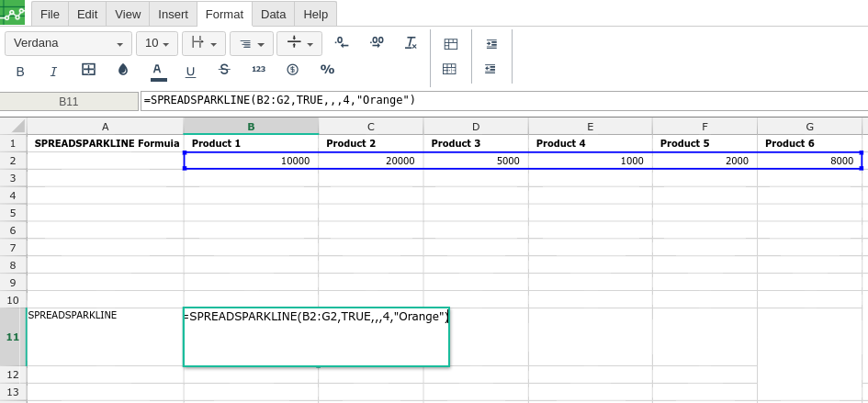Image resolution: width=868 pixels, height=403 pixels.
Task: Click the fill color droplet icon
Action: pyautogui.click(x=123, y=69)
